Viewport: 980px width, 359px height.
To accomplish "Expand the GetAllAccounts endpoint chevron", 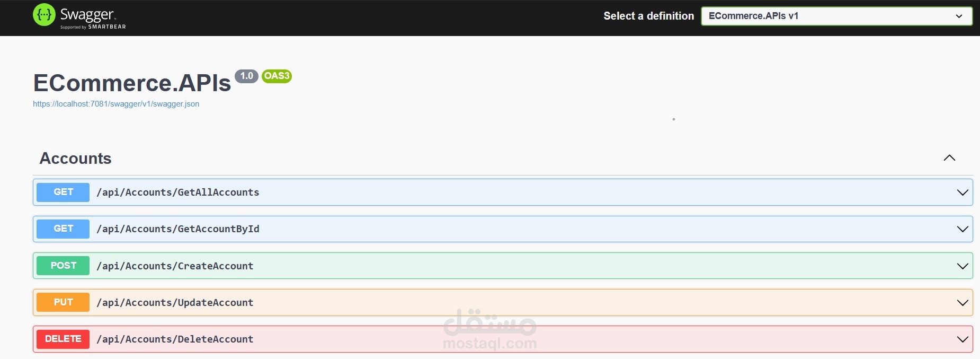I will point(963,192).
